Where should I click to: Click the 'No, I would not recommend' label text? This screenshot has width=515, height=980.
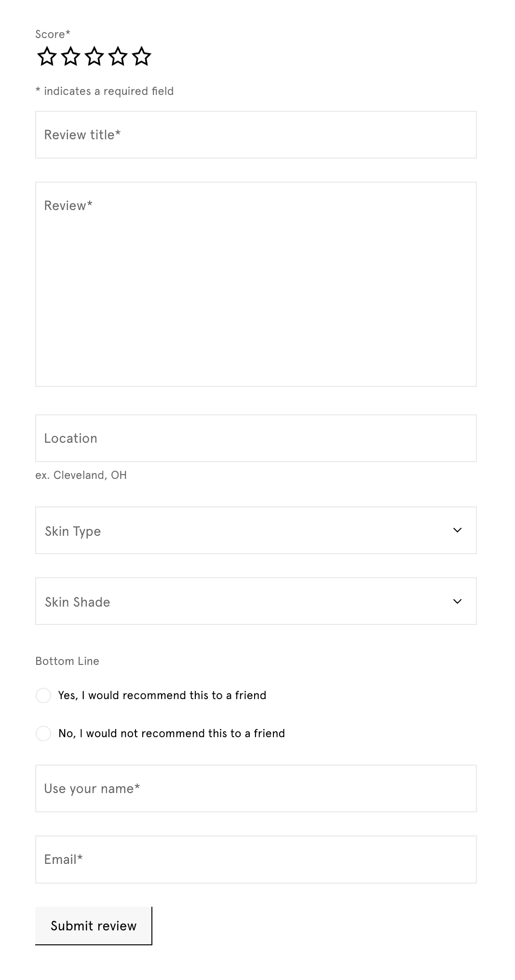(171, 733)
